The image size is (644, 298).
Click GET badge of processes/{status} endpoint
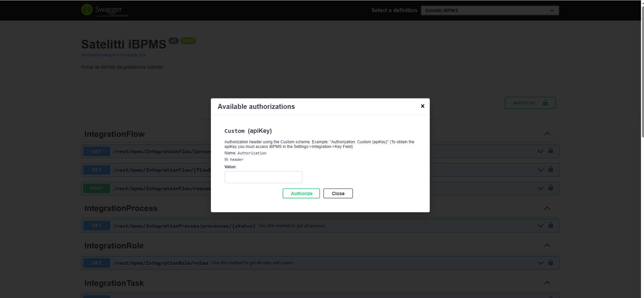[97, 226]
